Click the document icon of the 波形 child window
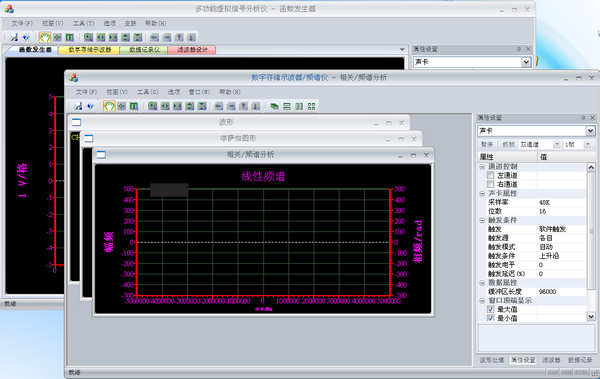600x379 pixels. [77, 122]
